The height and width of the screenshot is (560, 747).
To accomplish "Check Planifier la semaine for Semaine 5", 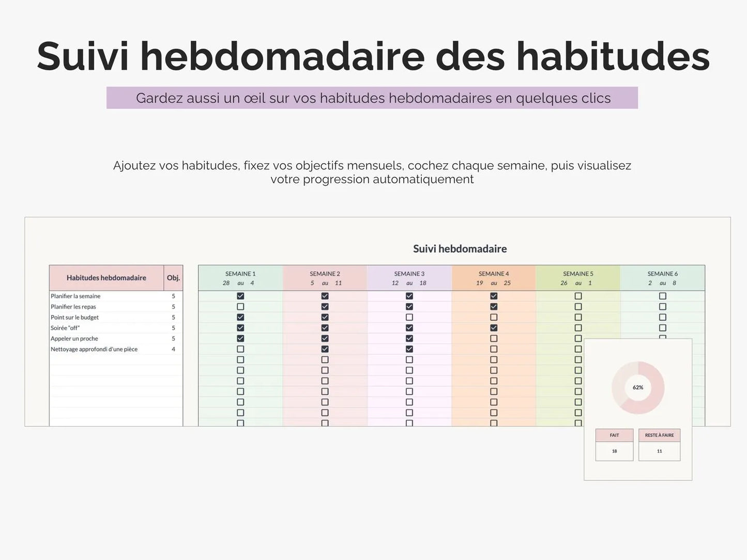I will 578,296.
